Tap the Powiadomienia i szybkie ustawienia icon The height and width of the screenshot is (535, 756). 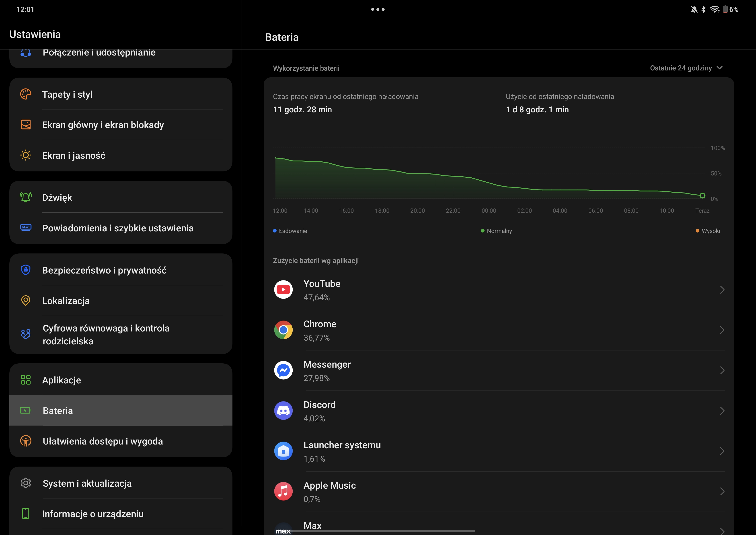click(x=26, y=228)
